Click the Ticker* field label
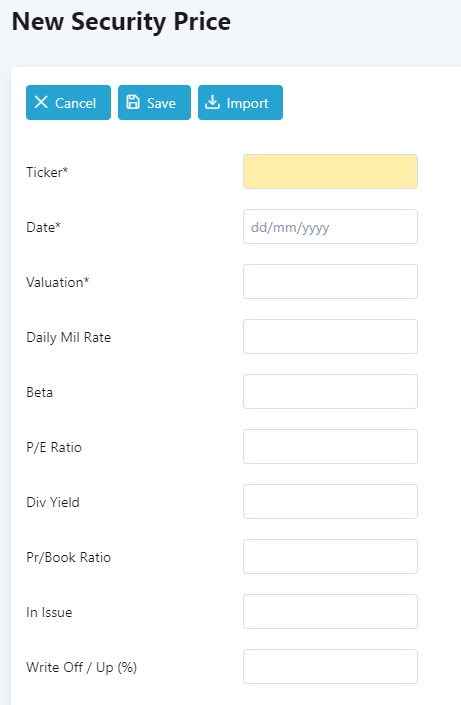The width and height of the screenshot is (461, 705). click(x=47, y=172)
